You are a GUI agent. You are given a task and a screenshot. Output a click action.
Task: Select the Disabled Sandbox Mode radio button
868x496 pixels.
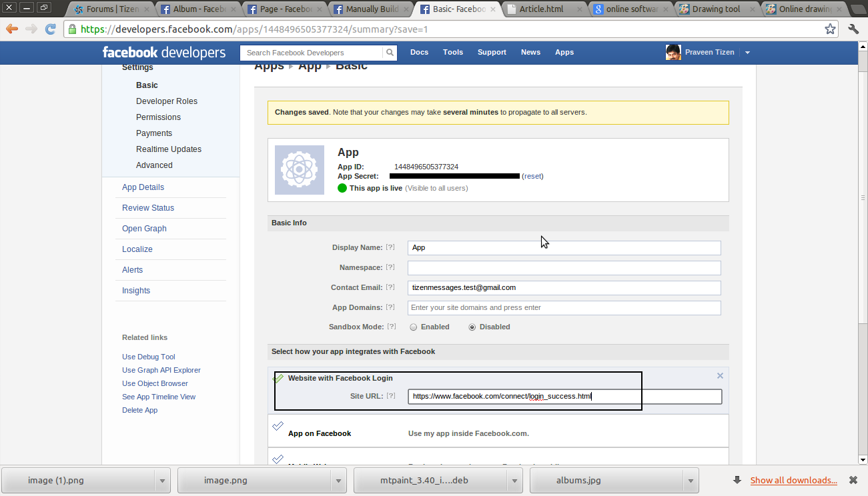click(x=472, y=327)
